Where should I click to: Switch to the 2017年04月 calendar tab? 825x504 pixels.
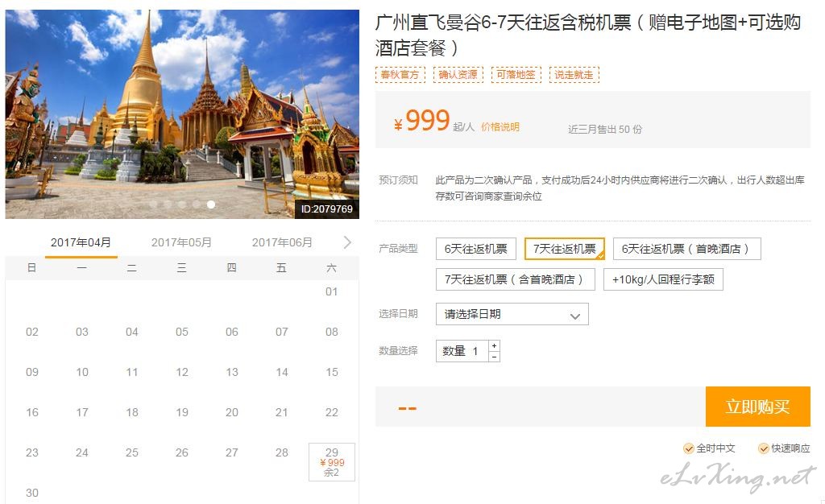pyautogui.click(x=81, y=243)
